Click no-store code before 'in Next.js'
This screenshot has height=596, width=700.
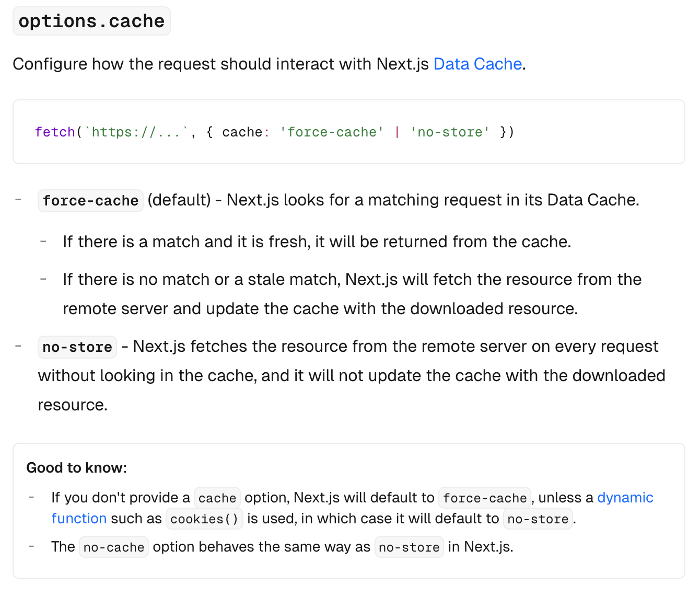point(409,547)
